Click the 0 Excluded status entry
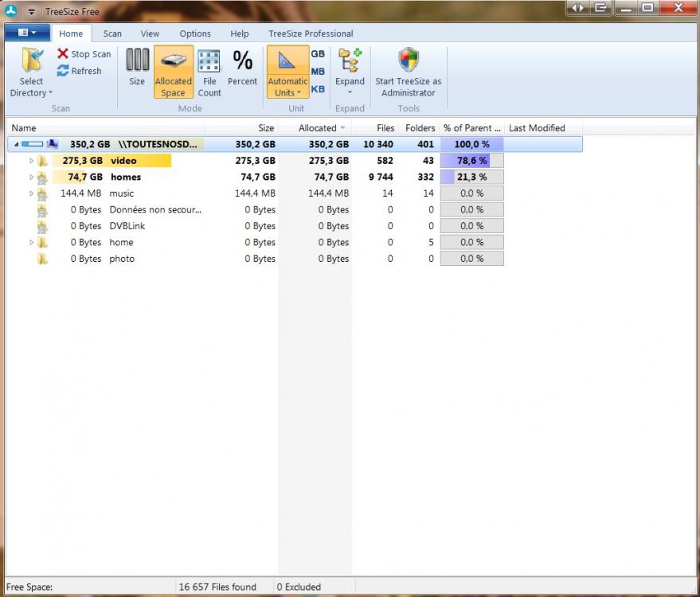The height and width of the screenshot is (597, 700). [x=299, y=587]
